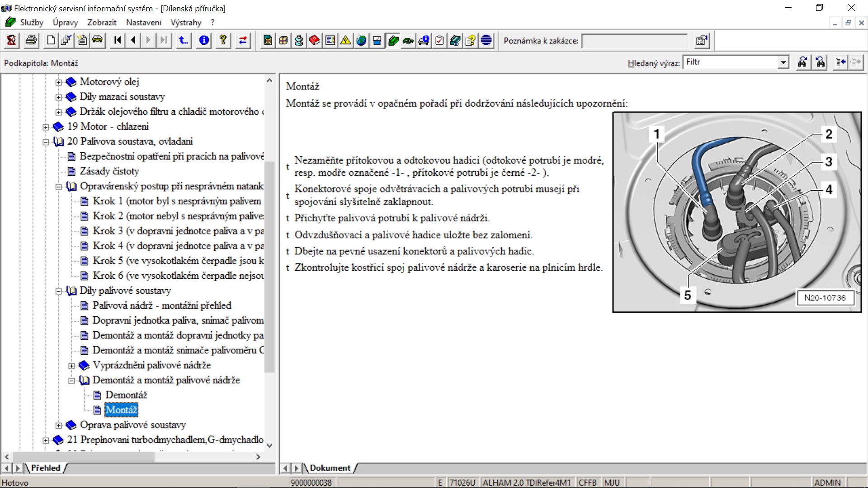Click the small green car icon

pyautogui.click(x=408, y=41)
